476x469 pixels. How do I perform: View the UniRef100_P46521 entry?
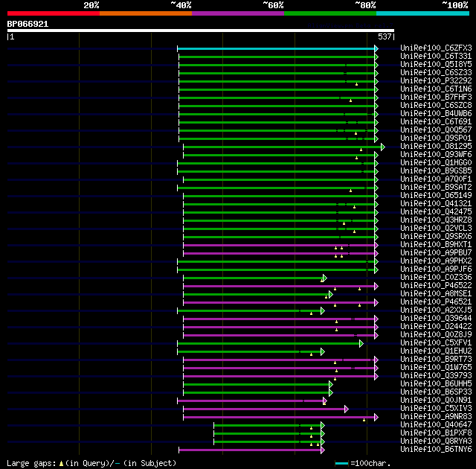tap(436, 302)
